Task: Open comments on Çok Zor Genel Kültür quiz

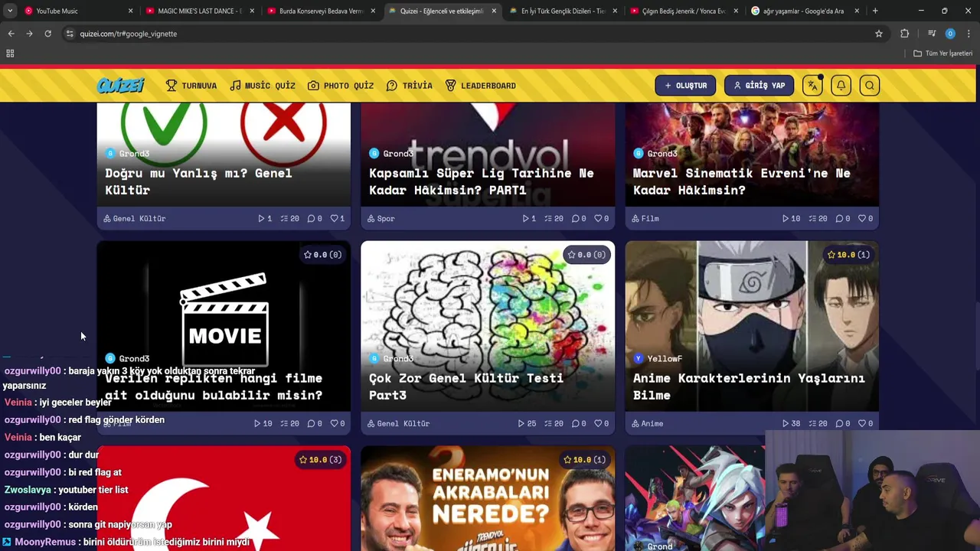Action: point(579,424)
